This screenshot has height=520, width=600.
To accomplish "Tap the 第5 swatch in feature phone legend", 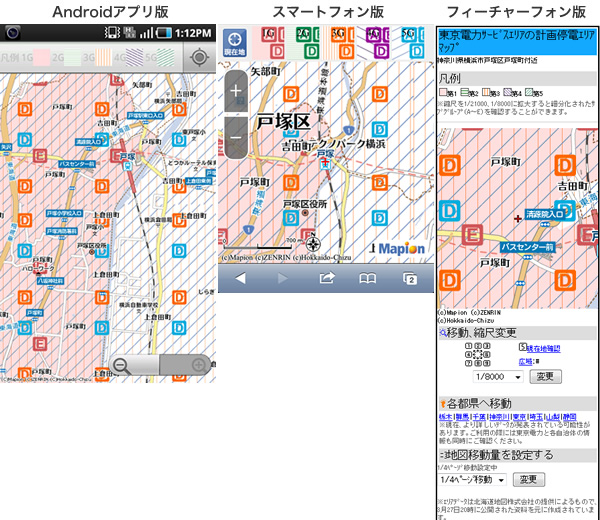I will [529, 92].
